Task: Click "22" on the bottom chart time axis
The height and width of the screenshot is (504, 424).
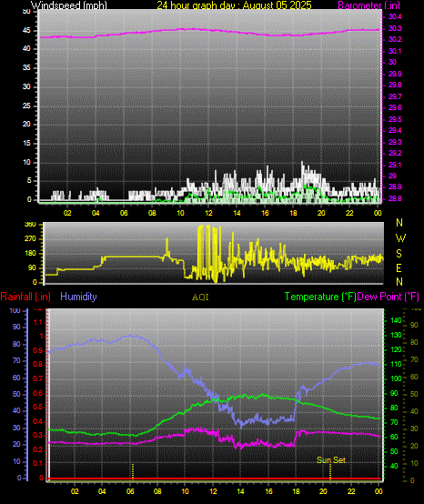Action: point(351,491)
